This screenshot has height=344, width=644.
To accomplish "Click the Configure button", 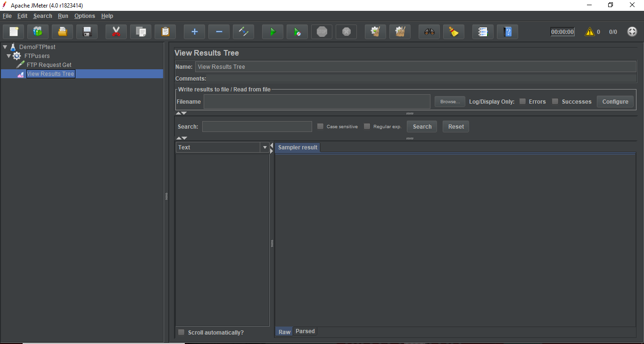I will (x=615, y=101).
